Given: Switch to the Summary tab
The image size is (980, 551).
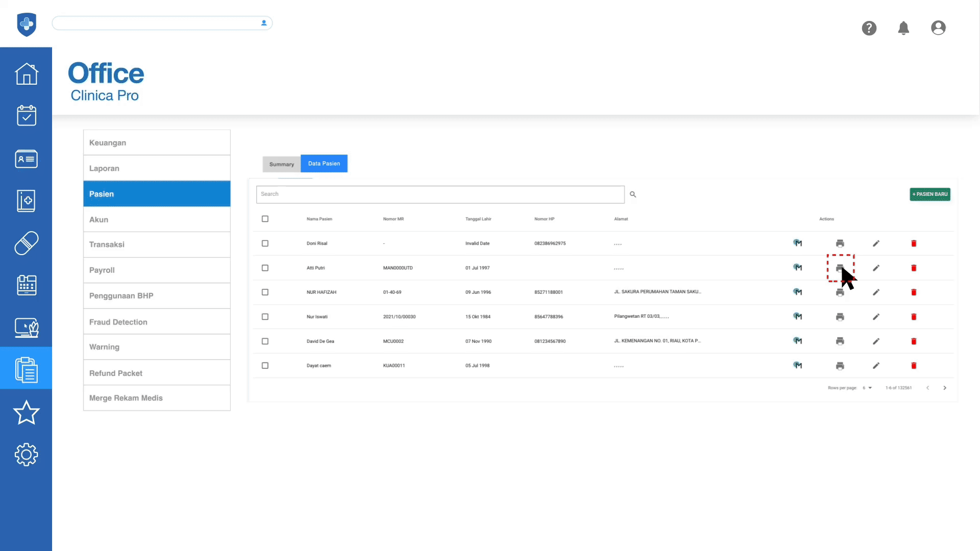Looking at the screenshot, I should (281, 164).
